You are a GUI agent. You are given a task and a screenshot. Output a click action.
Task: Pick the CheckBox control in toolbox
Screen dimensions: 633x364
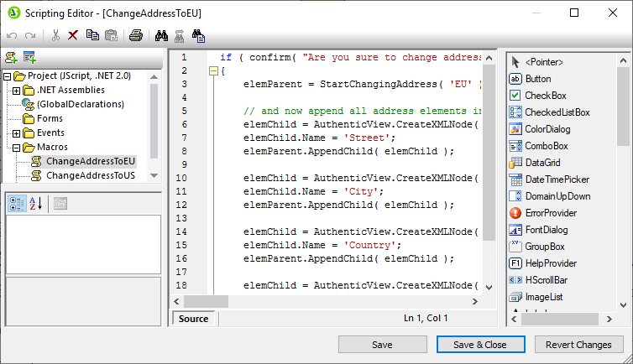pos(545,96)
